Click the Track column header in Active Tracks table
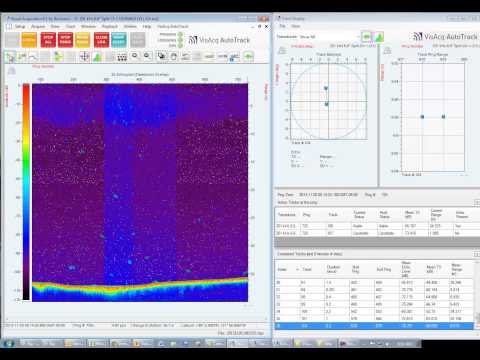 (x=333, y=215)
